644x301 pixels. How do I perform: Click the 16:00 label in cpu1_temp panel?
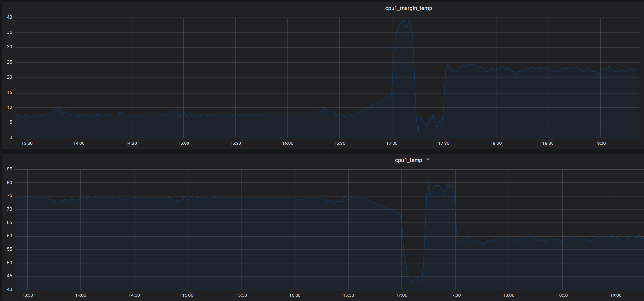(x=295, y=295)
